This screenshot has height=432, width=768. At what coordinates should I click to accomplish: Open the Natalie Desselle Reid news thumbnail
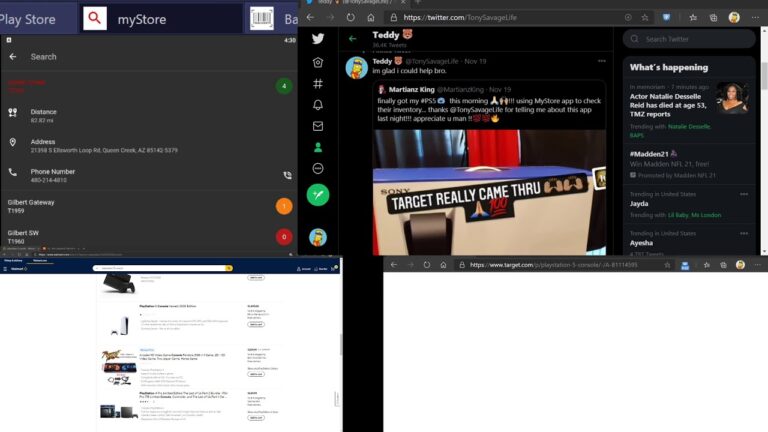732,98
